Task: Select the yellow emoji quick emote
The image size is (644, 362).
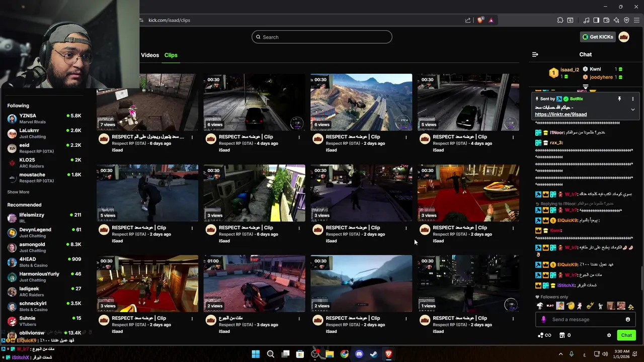Action: click(571, 306)
